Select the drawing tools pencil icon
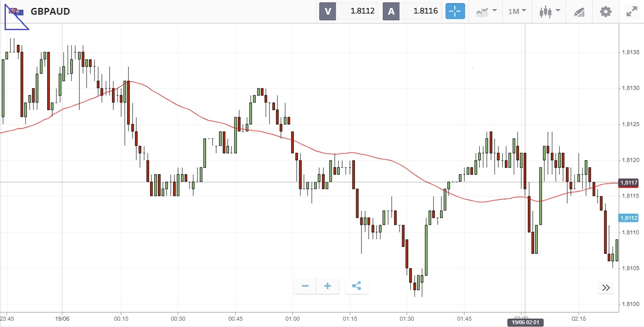This screenshot has width=644, height=327. pyautogui.click(x=579, y=12)
